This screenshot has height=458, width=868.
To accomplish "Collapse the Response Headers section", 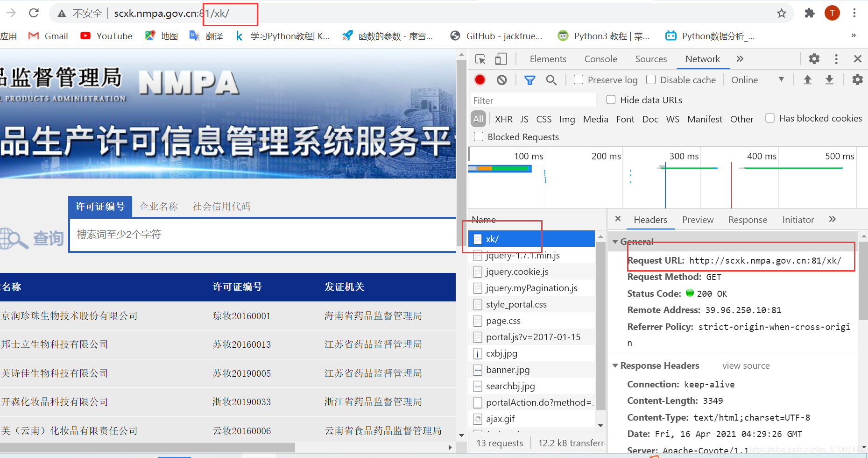I will (615, 365).
